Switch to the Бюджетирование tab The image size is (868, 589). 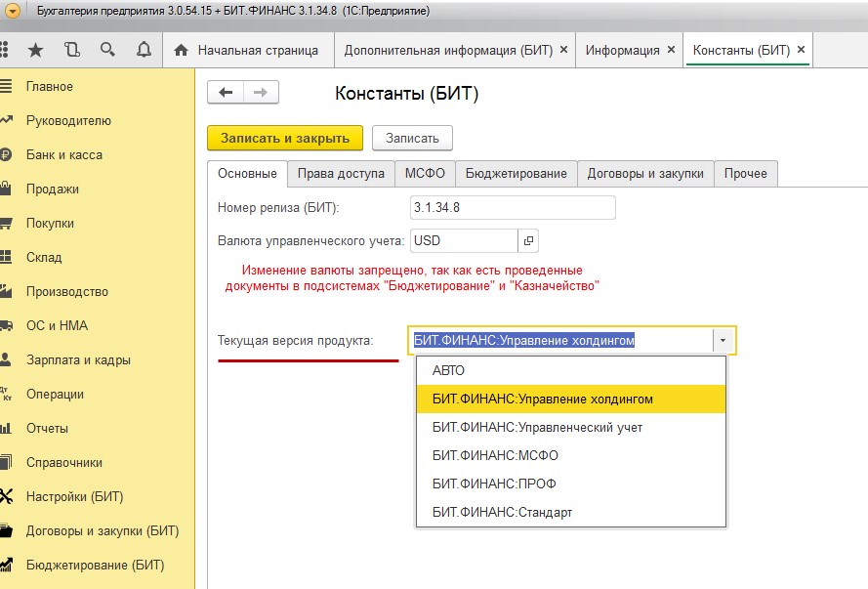[x=516, y=174]
